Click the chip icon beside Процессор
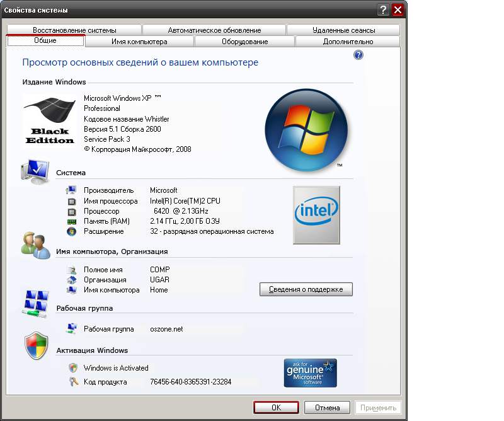This screenshot has width=504, height=421. coord(72,212)
